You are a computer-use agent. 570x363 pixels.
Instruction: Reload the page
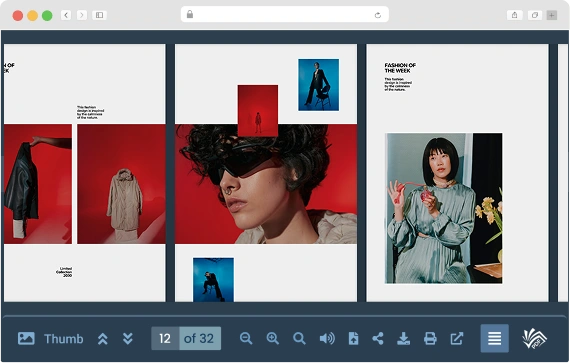pos(378,15)
